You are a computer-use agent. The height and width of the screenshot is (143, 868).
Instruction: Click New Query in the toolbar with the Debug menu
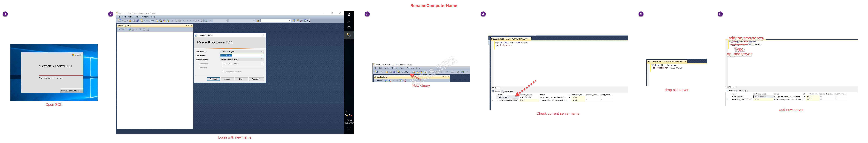(405, 72)
